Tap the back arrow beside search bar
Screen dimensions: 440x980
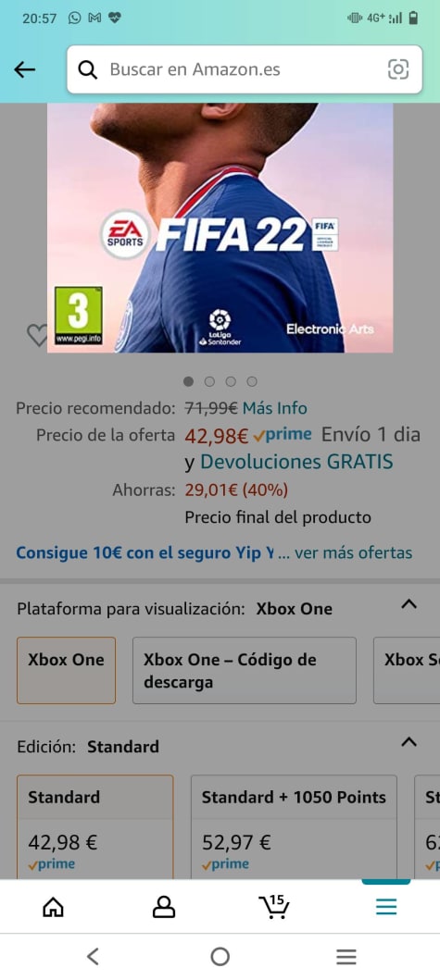(24, 69)
